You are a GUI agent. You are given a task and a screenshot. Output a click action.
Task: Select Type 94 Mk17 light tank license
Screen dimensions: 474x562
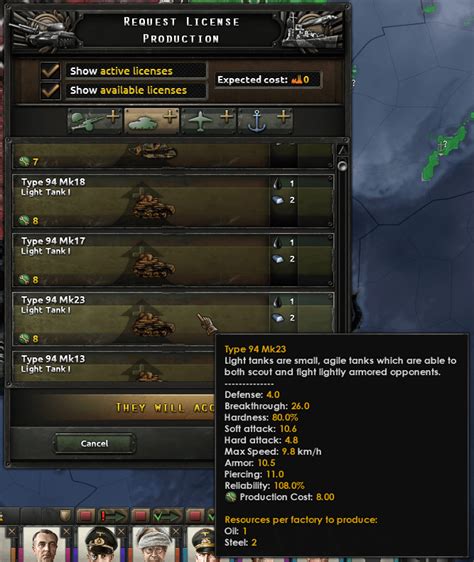pos(173,260)
